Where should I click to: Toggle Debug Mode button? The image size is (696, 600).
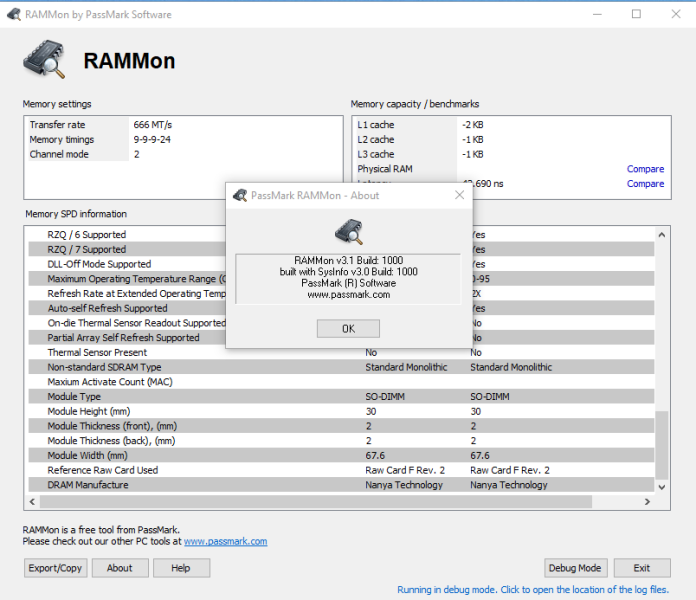click(575, 568)
